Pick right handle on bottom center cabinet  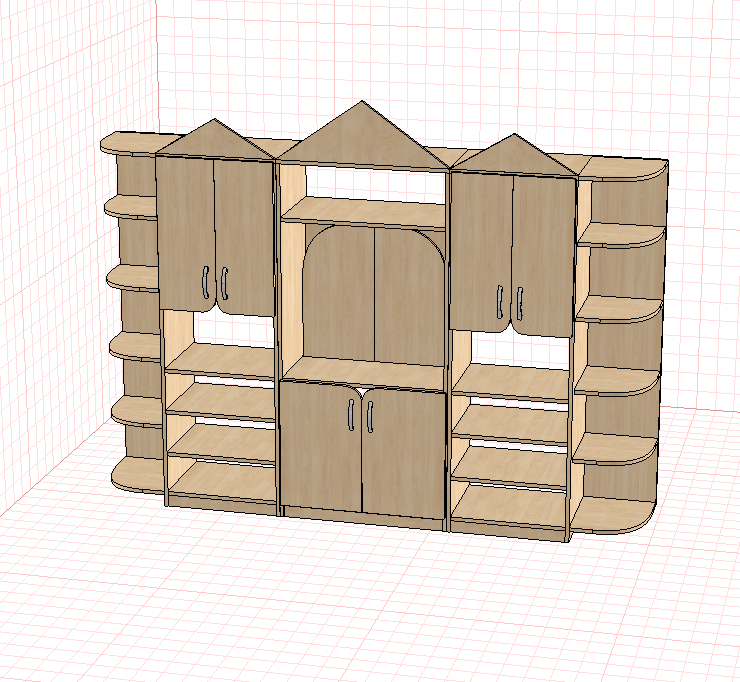point(370,417)
